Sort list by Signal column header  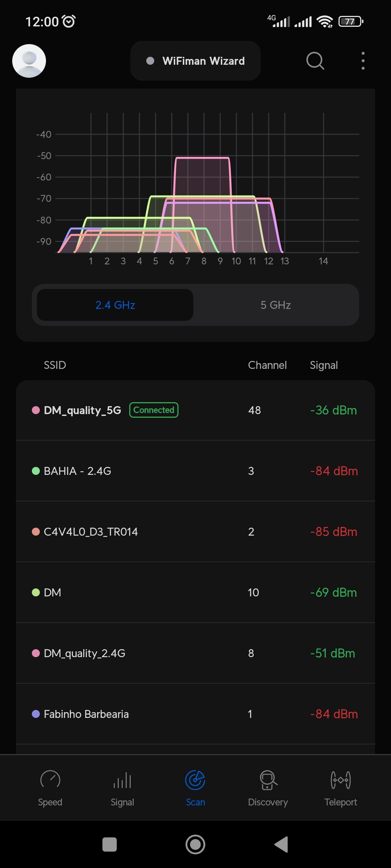324,365
